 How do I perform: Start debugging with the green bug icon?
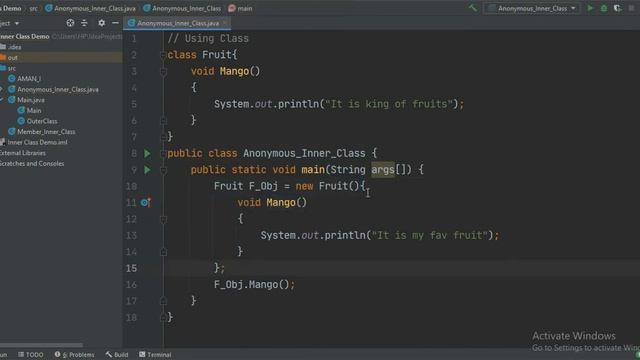[604, 8]
